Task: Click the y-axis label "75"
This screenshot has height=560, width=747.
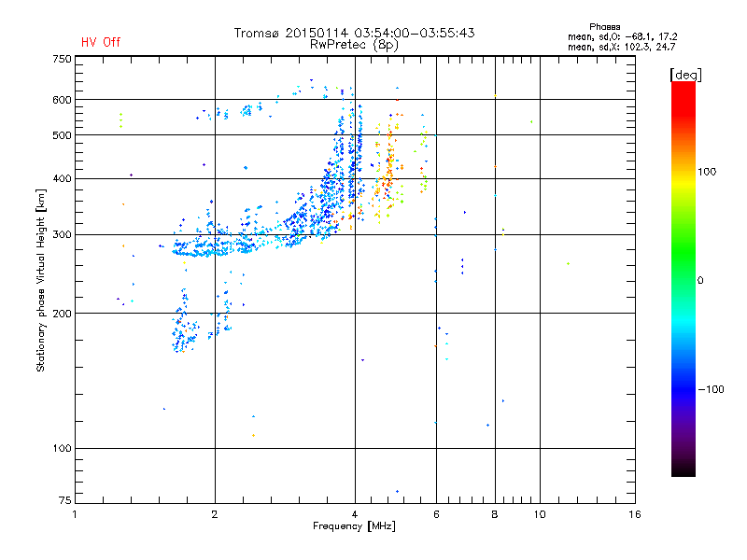Action: [65, 500]
